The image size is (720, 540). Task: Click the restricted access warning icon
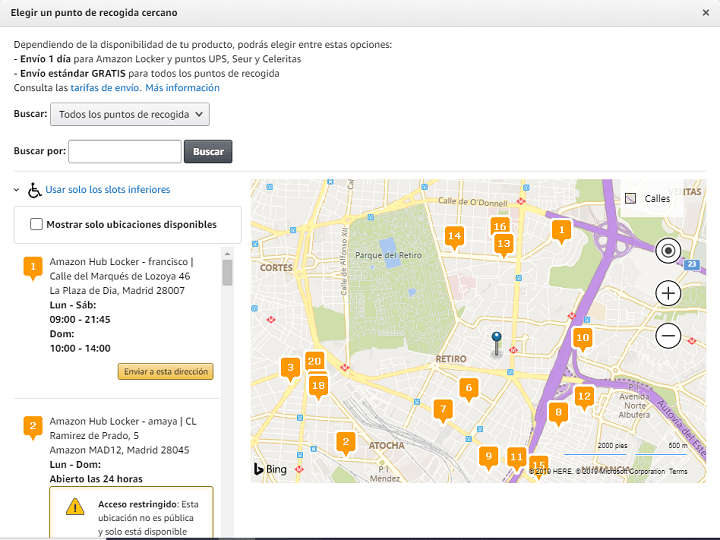(x=75, y=507)
